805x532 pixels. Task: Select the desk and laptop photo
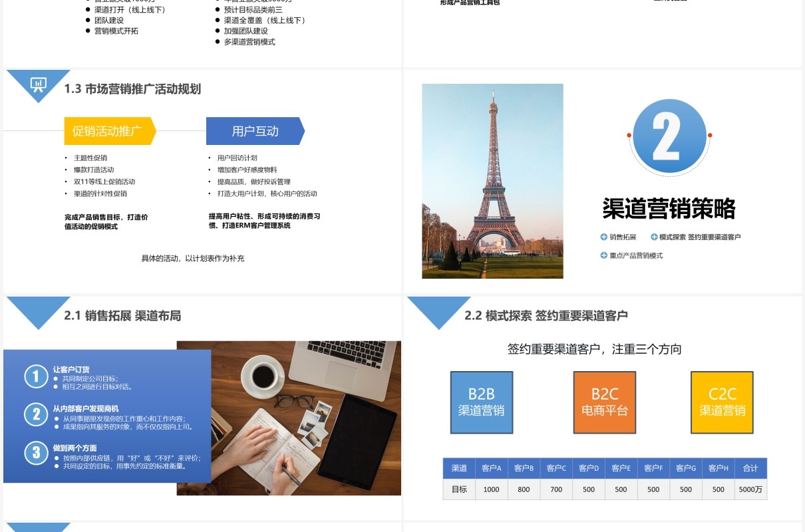(289, 418)
